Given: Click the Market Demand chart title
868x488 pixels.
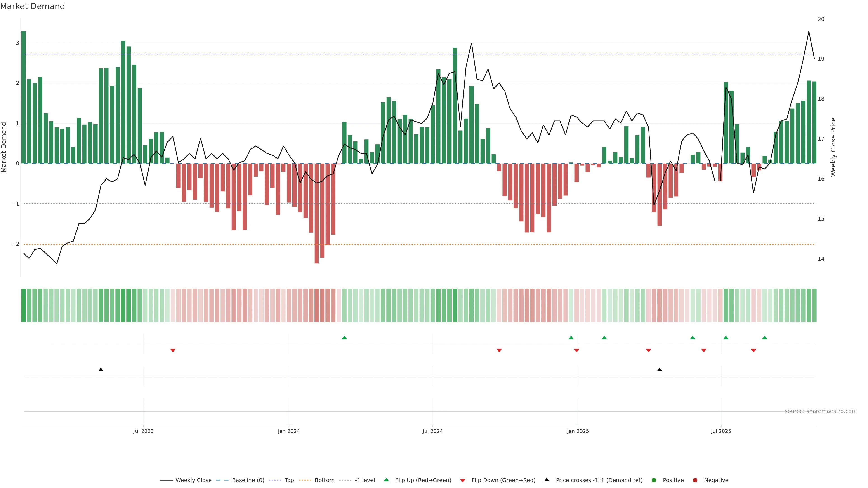Looking at the screenshot, I should [x=32, y=6].
